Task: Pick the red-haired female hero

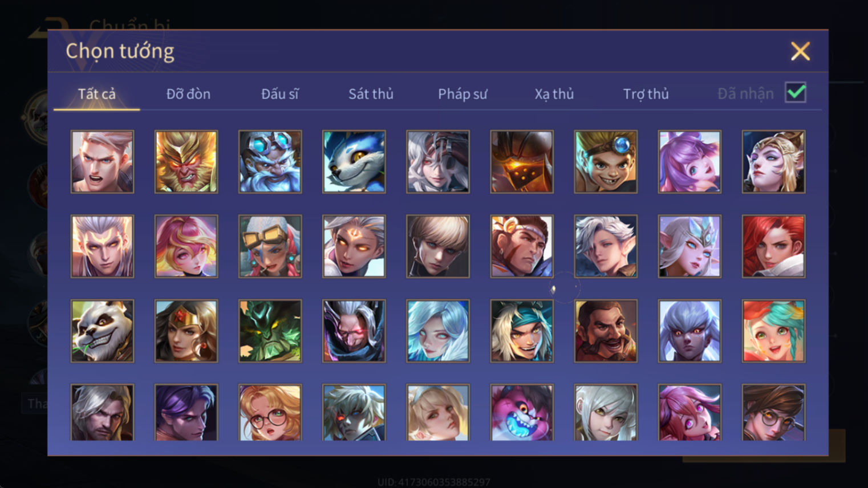Action: tap(773, 246)
